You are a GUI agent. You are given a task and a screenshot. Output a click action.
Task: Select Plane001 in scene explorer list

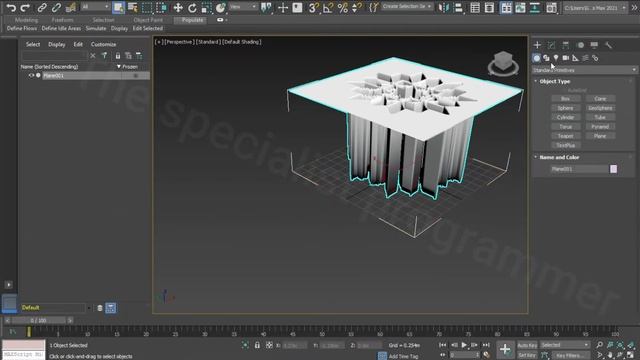[x=53, y=76]
